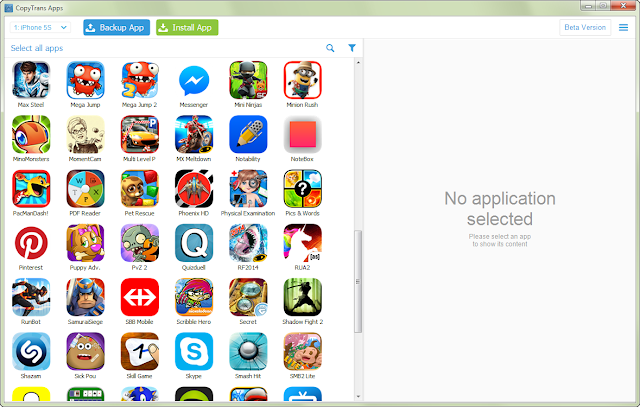Select the Shazam app icon
The image size is (640, 407).
[x=31, y=351]
